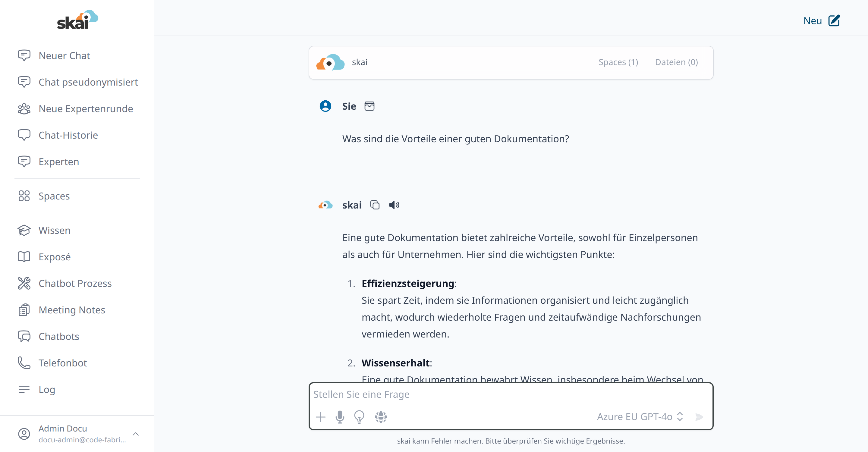
Task: Click the Spaces grid icon
Action: (24, 196)
